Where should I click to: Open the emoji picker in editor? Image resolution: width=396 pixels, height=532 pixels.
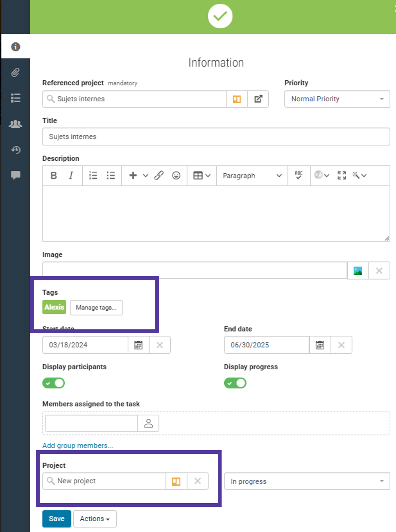tap(176, 176)
